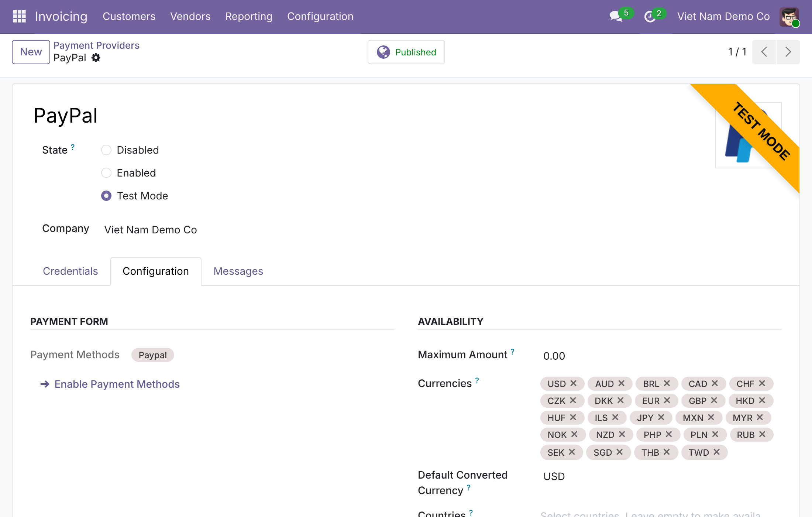Remove the DKK currency tag
Viewport: 812px width, 517px height.
click(620, 400)
